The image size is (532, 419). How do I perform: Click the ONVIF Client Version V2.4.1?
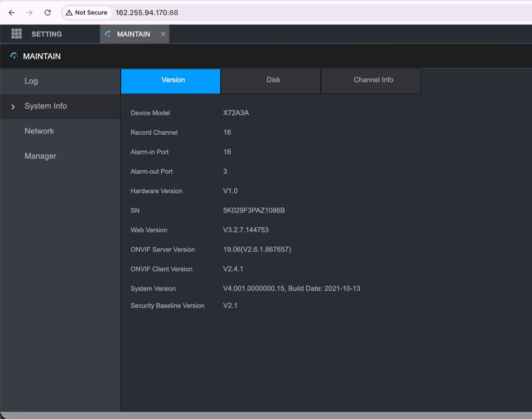point(233,269)
